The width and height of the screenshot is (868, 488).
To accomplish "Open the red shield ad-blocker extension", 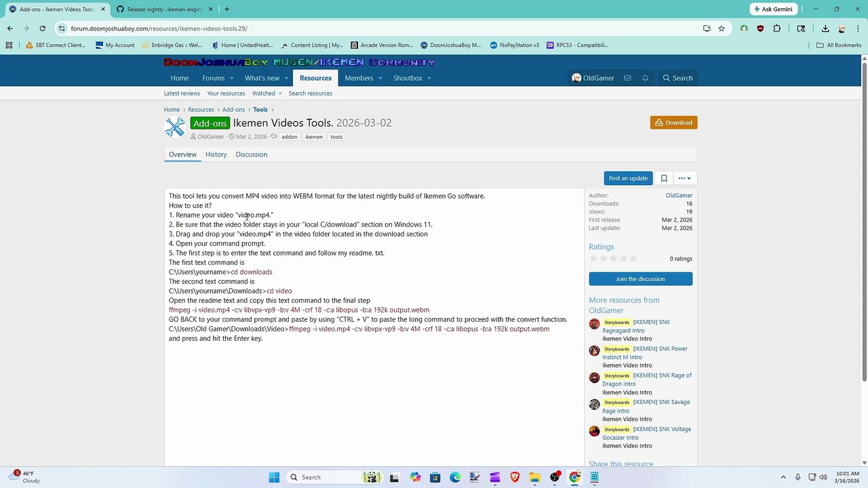I will pos(760,28).
